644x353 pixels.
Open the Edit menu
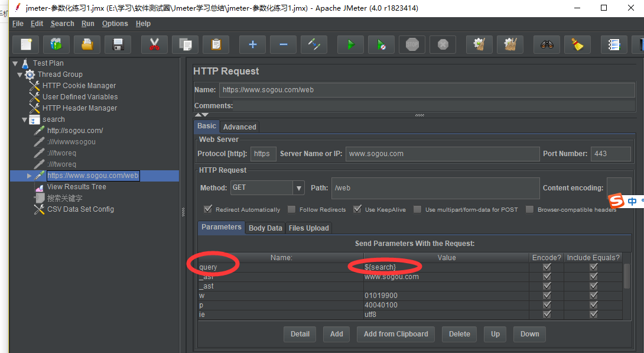[x=37, y=24]
